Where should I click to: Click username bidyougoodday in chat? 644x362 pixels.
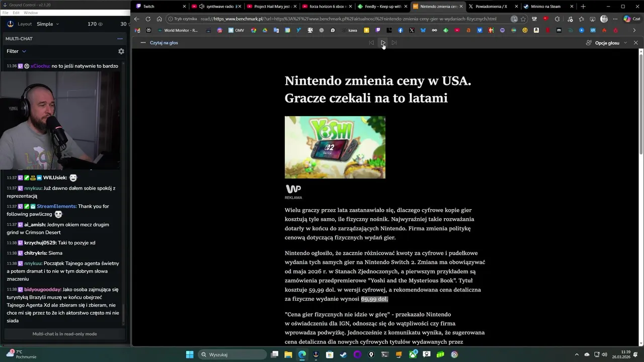(x=43, y=290)
